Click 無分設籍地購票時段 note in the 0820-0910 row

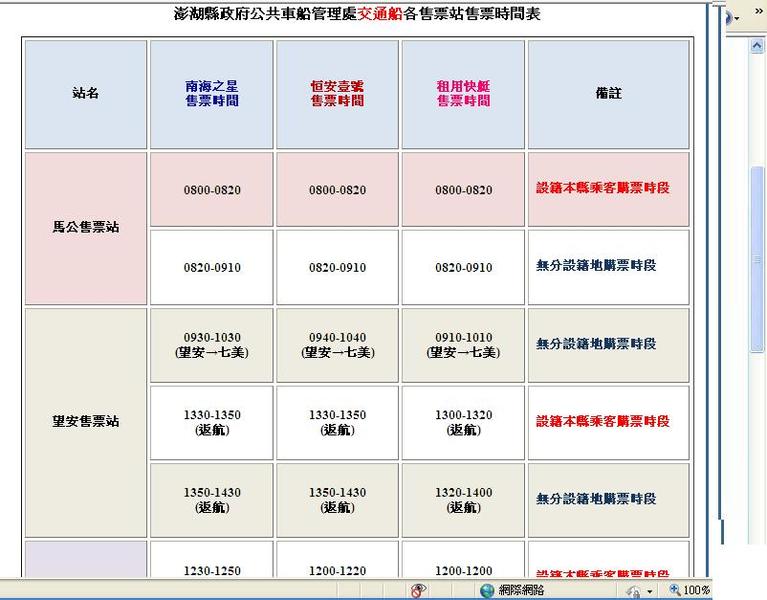point(596,266)
